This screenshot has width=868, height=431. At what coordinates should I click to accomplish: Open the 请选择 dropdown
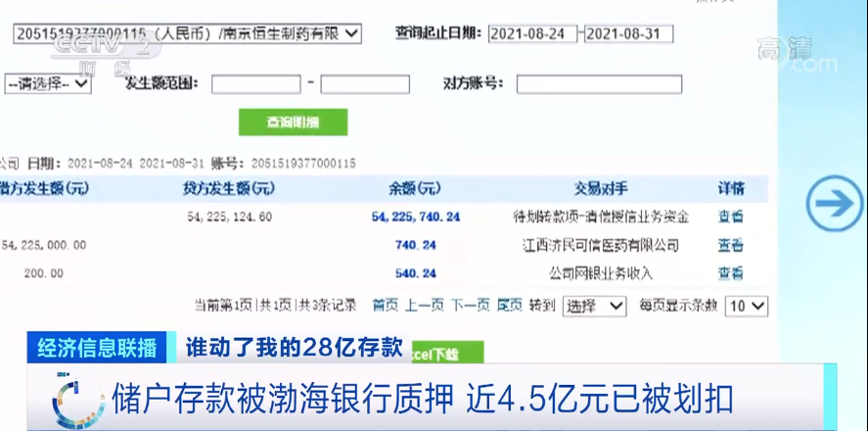click(48, 84)
